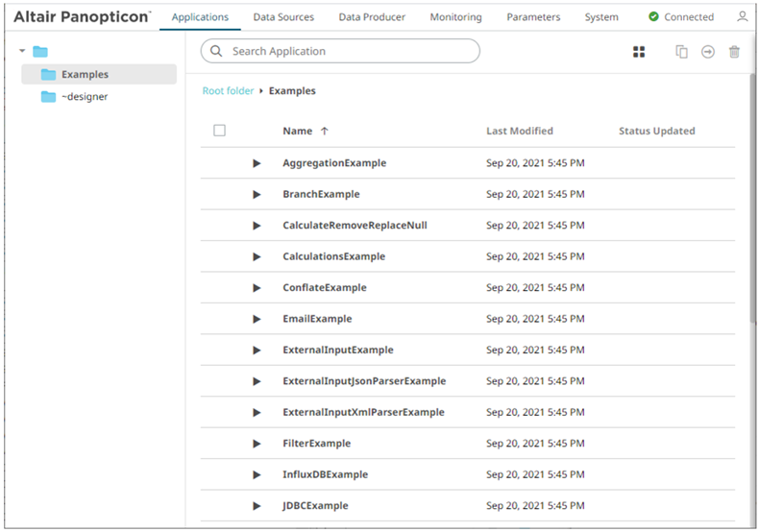Expand the FilterExample row
Screen dimensions: 759x532
click(257, 444)
